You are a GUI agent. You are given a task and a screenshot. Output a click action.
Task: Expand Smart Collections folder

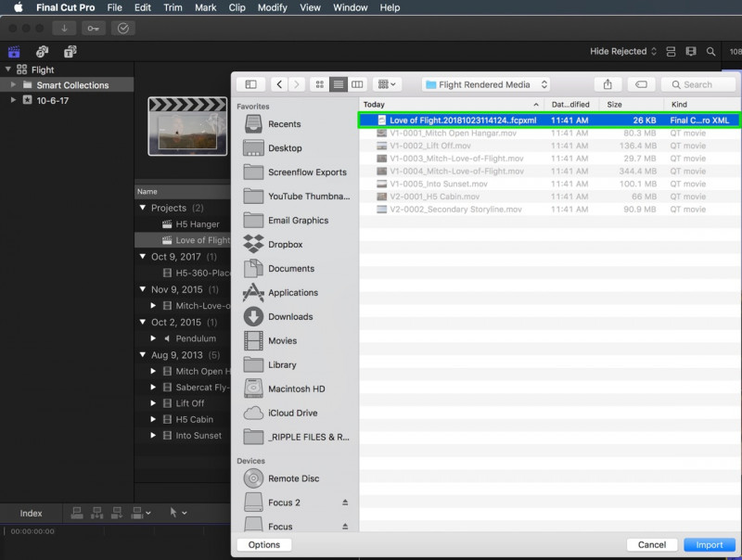click(x=13, y=84)
